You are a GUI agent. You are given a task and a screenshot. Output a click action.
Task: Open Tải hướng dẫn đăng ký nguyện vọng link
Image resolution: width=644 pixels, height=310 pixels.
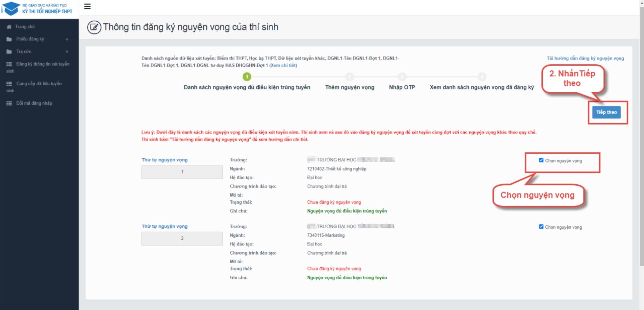pyautogui.click(x=585, y=58)
